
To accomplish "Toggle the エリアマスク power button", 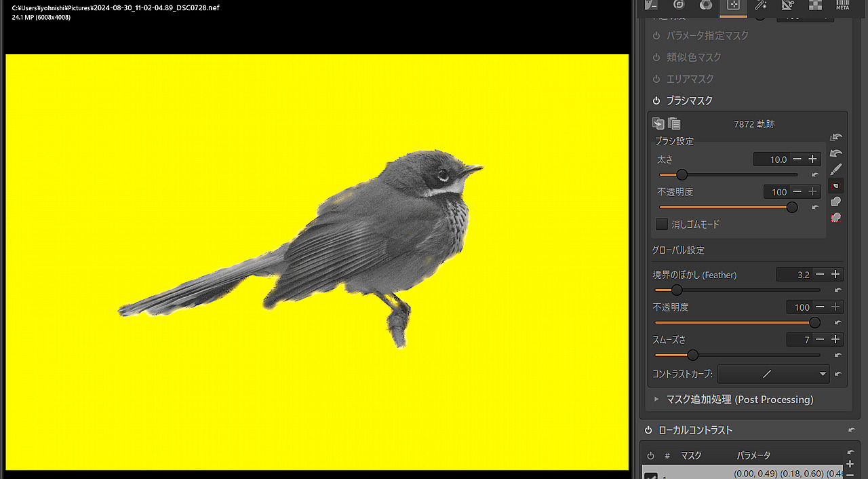I will coord(656,79).
